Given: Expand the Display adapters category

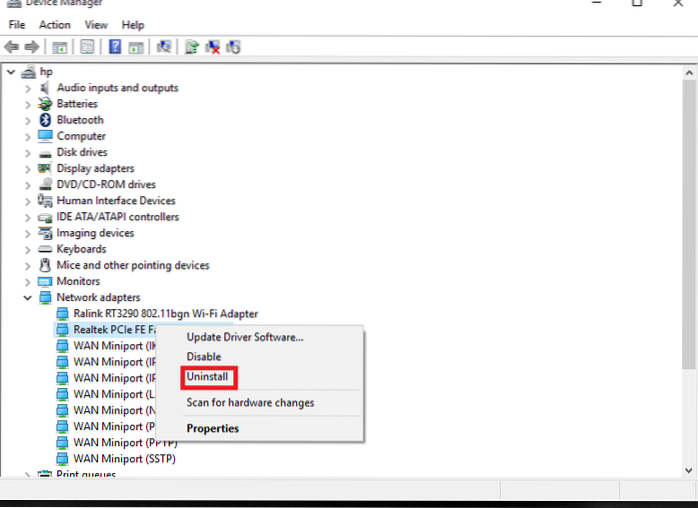Looking at the screenshot, I should 28,169.
